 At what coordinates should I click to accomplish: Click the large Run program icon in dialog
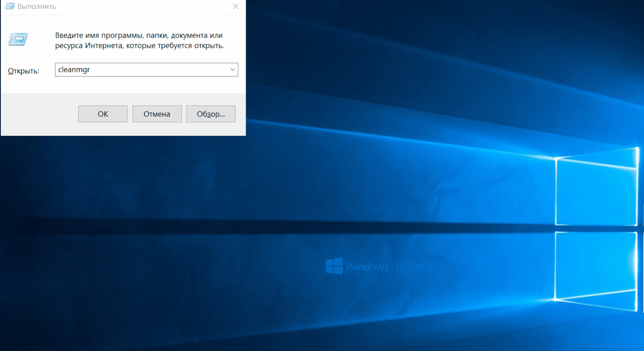(18, 39)
